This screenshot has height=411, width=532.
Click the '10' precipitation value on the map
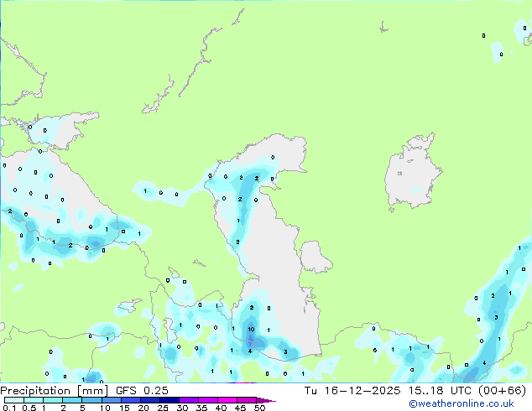coord(251,330)
